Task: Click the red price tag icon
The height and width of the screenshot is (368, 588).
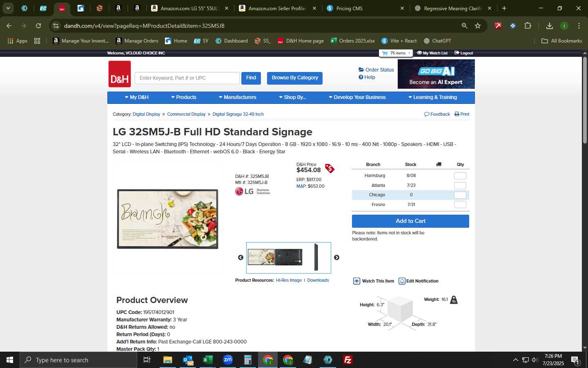Action: coord(330,168)
